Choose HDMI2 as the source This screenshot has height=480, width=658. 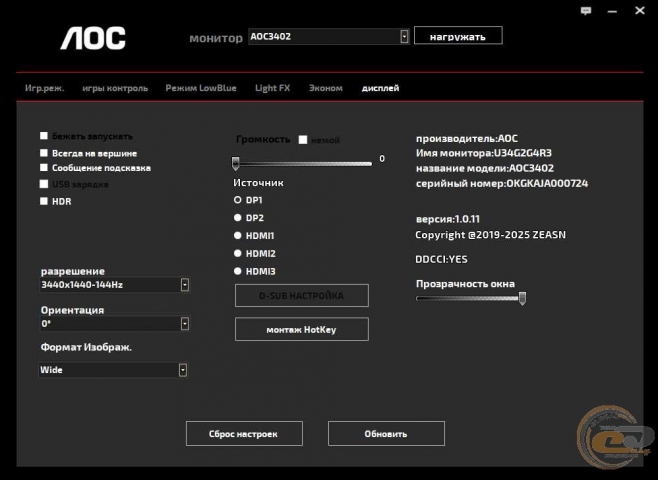click(x=238, y=253)
